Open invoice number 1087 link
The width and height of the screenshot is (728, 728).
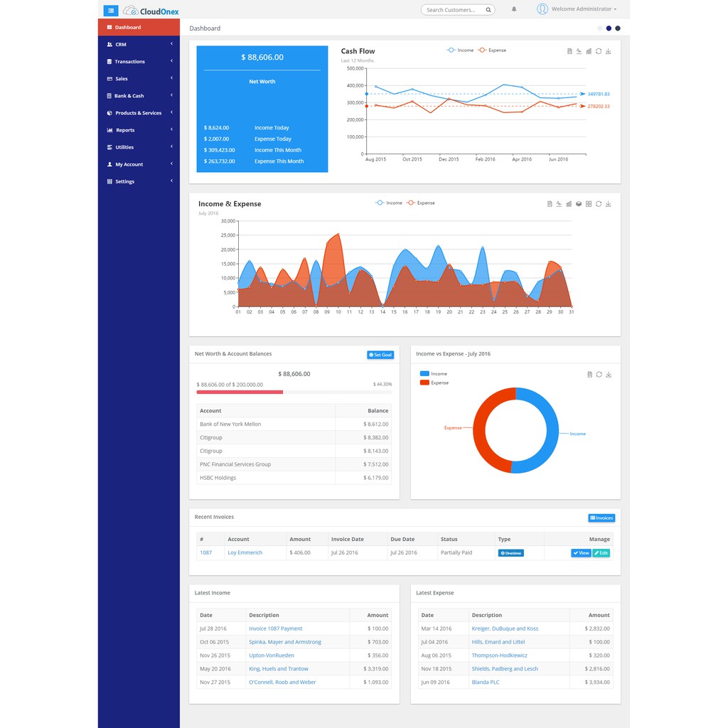coord(205,552)
